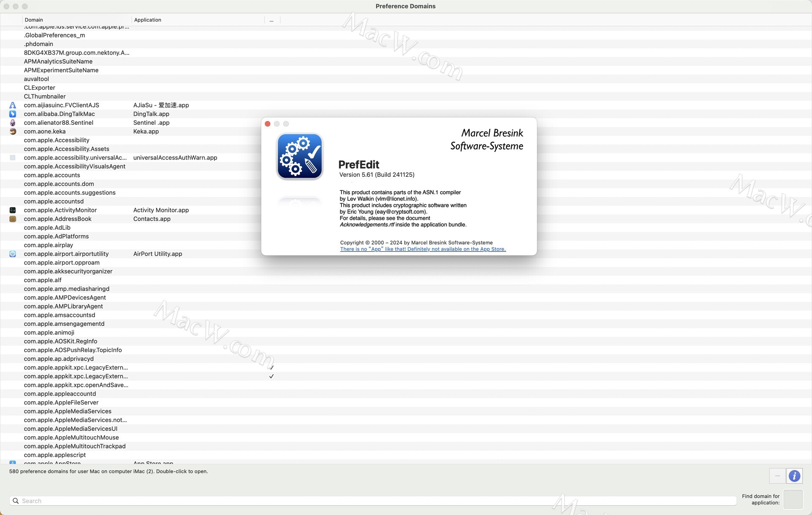Select com.apple.applescript domain
The width and height of the screenshot is (812, 515).
pyautogui.click(x=55, y=455)
